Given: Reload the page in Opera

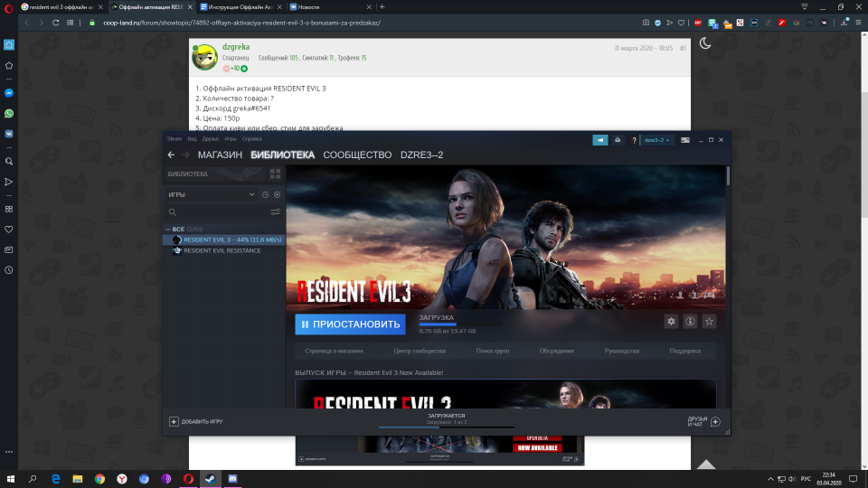Looking at the screenshot, I should (55, 23).
